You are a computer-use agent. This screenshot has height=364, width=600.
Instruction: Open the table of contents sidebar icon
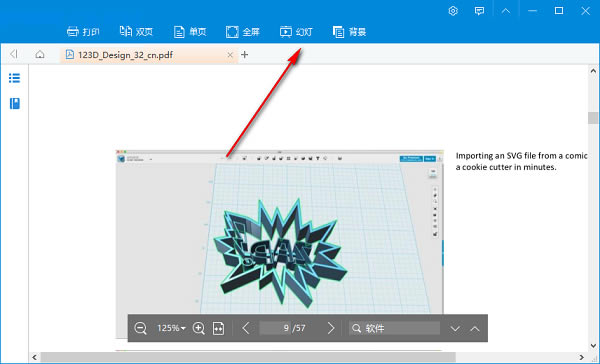pyautogui.click(x=15, y=78)
